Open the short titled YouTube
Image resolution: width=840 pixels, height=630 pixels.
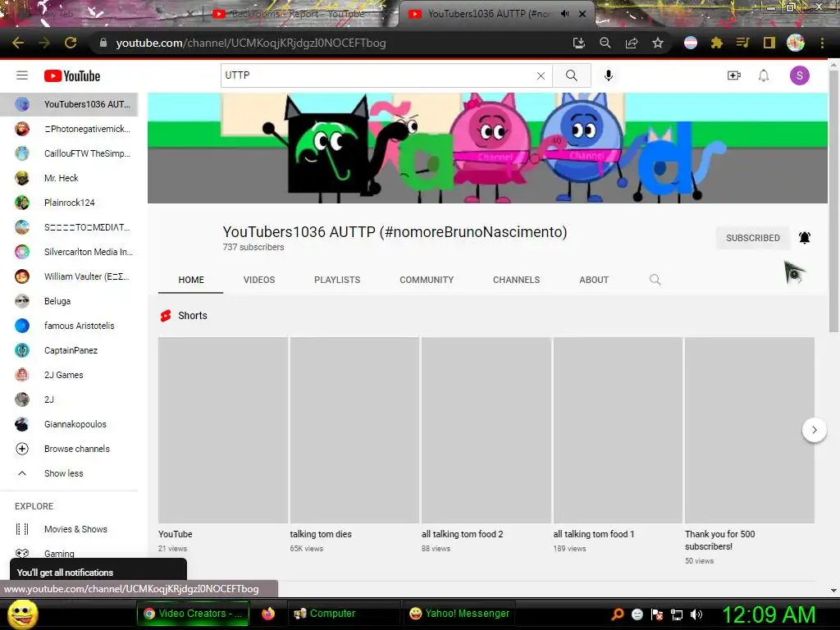tap(223, 430)
